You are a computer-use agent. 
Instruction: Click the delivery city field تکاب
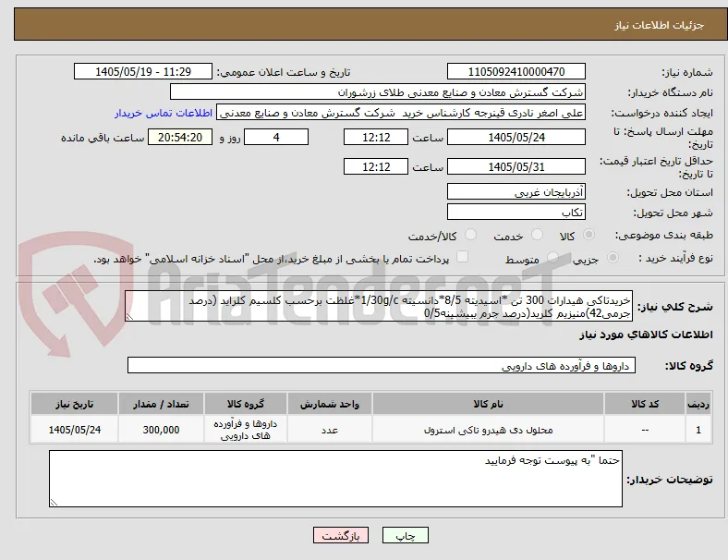pyautogui.click(x=516, y=213)
